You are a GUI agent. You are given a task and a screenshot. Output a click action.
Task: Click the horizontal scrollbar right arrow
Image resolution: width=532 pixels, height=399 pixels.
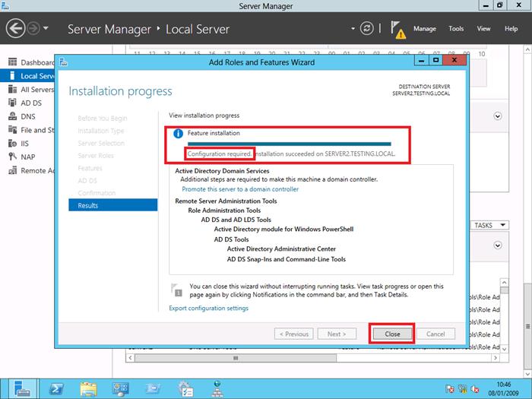(x=496, y=358)
